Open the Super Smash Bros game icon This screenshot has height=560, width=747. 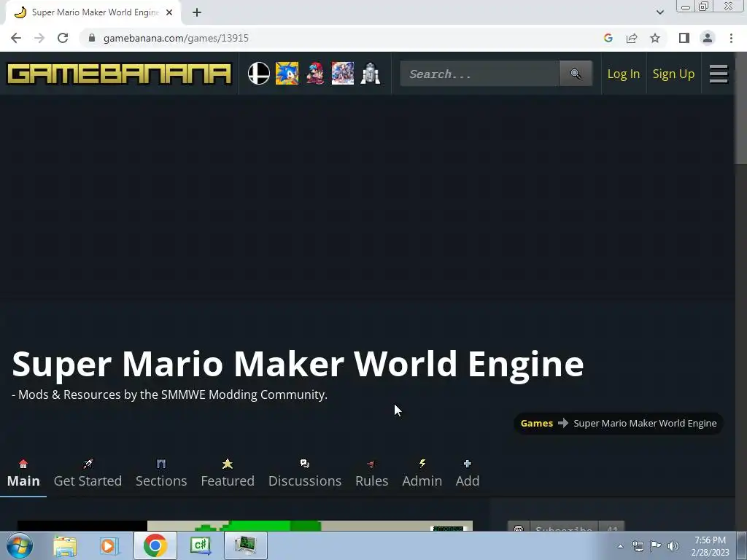pyautogui.click(x=259, y=74)
